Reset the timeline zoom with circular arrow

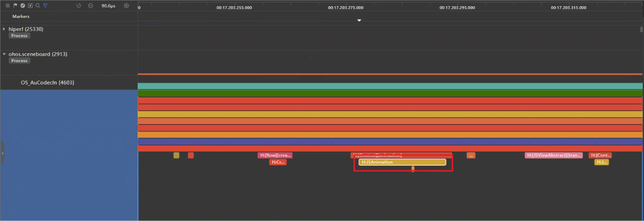(79, 6)
